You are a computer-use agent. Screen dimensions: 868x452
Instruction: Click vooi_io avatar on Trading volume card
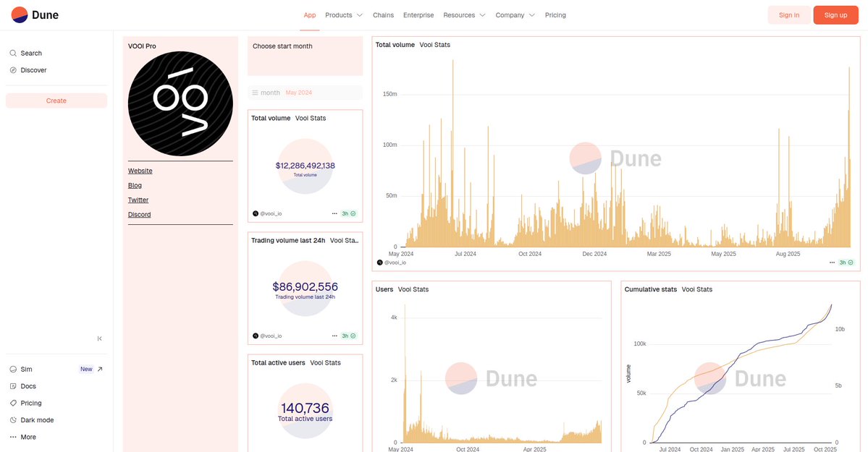256,336
